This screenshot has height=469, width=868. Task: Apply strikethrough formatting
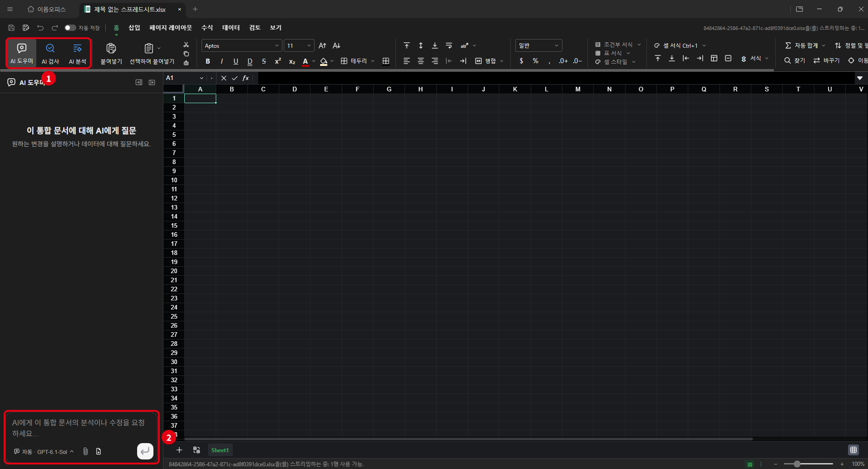click(x=264, y=61)
